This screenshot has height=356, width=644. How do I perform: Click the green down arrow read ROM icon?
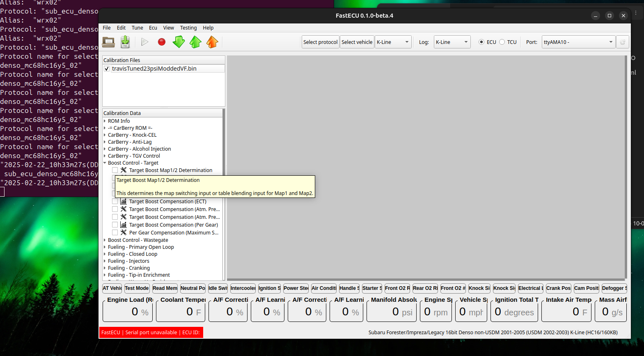(179, 42)
